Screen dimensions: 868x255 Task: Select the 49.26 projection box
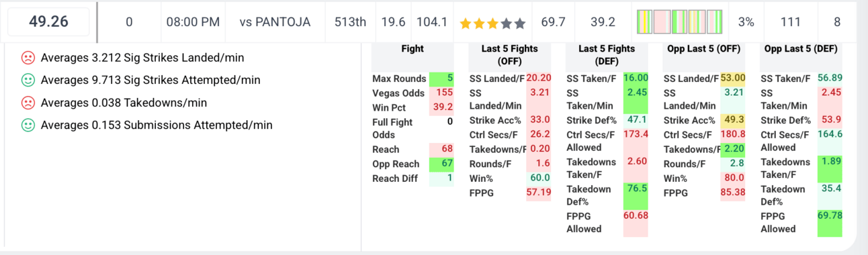click(48, 22)
